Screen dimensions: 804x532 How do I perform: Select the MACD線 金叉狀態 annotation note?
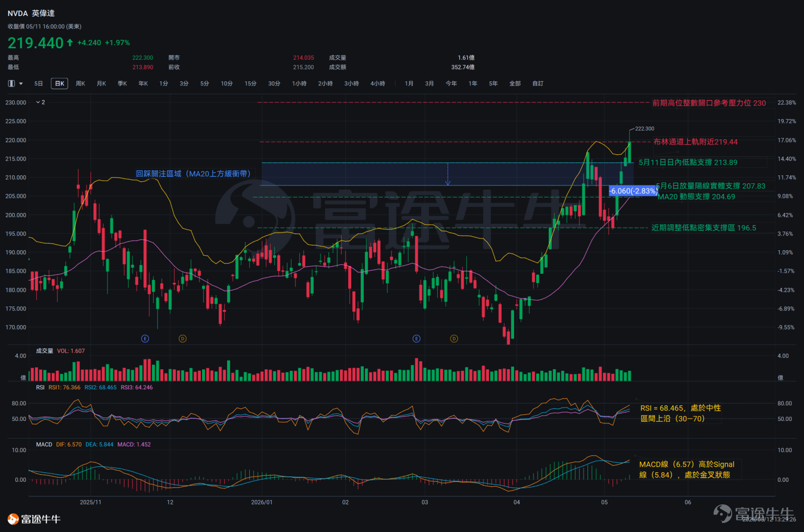(x=686, y=469)
